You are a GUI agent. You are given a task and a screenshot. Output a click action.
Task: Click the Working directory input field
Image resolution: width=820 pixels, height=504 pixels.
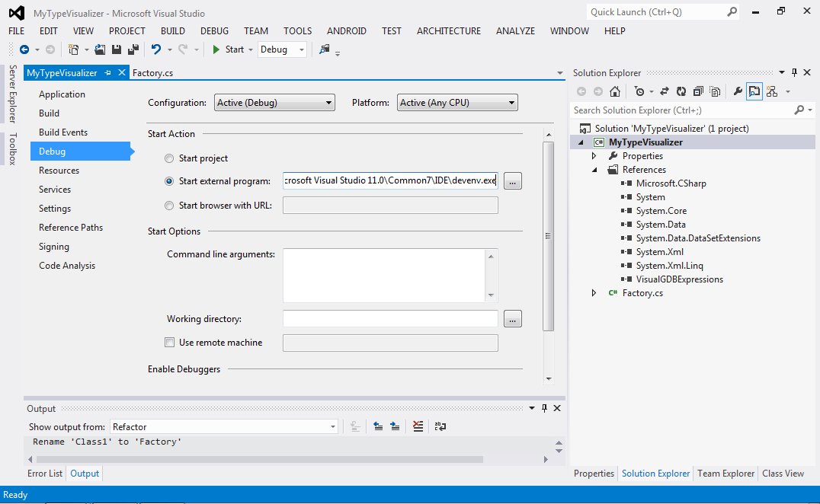390,319
